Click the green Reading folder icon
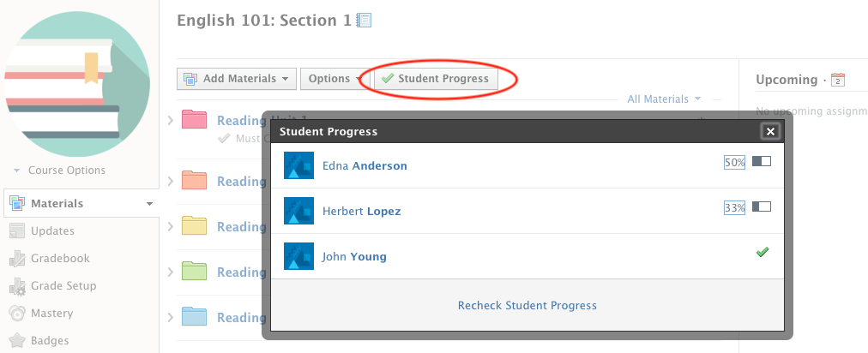 tap(196, 272)
